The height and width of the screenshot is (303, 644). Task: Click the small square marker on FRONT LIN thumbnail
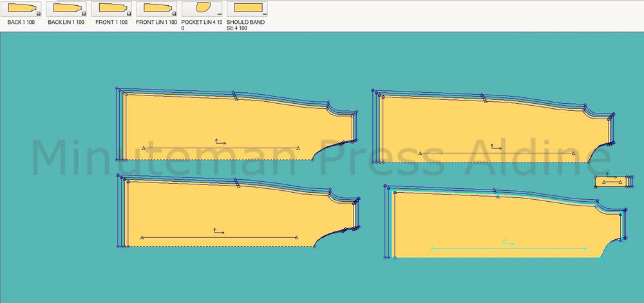[174, 14]
